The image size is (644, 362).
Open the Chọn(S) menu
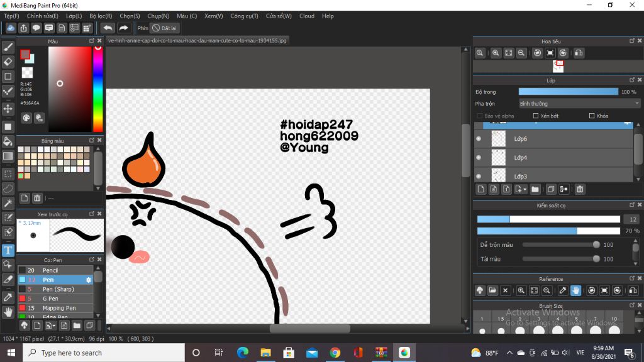tap(130, 16)
